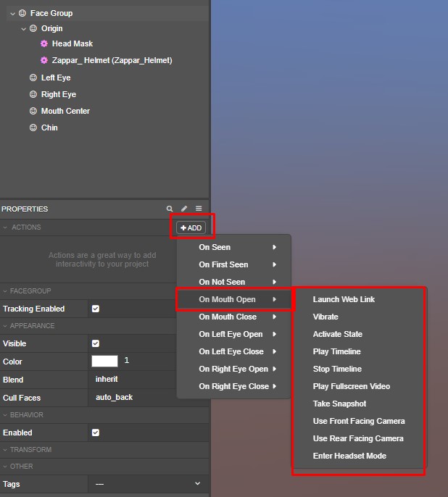This screenshot has width=448, height=497.
Task: Click the + ADD actions button
Action: point(191,227)
